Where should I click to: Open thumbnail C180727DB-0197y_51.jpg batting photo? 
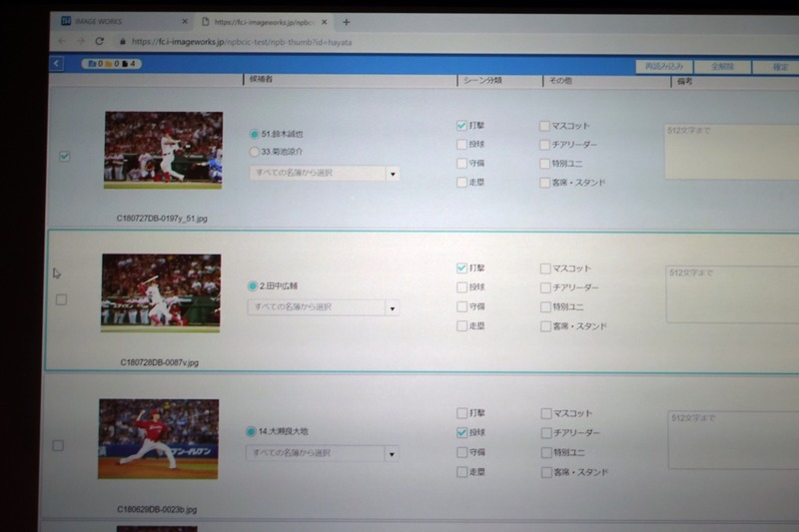click(x=163, y=150)
